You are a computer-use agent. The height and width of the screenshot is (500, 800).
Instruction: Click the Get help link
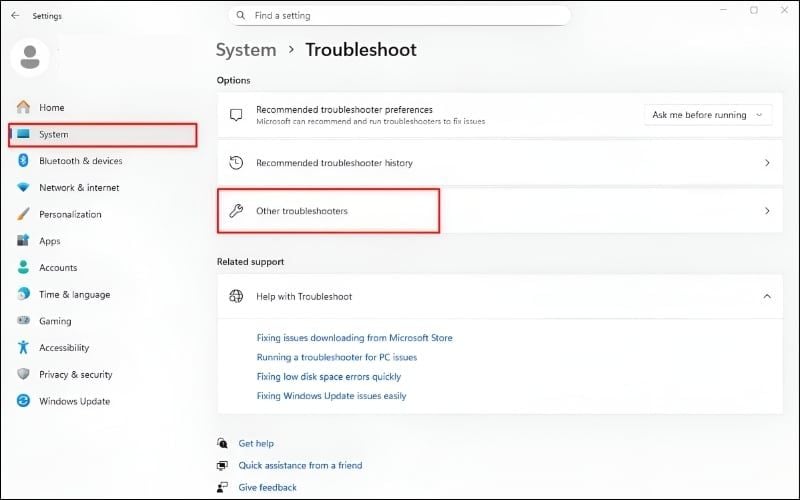(x=256, y=443)
